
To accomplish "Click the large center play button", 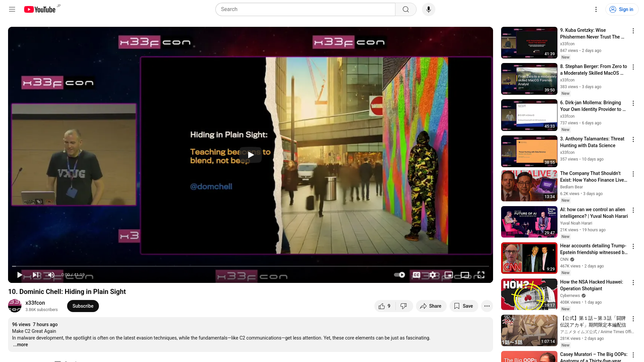I will (251, 155).
